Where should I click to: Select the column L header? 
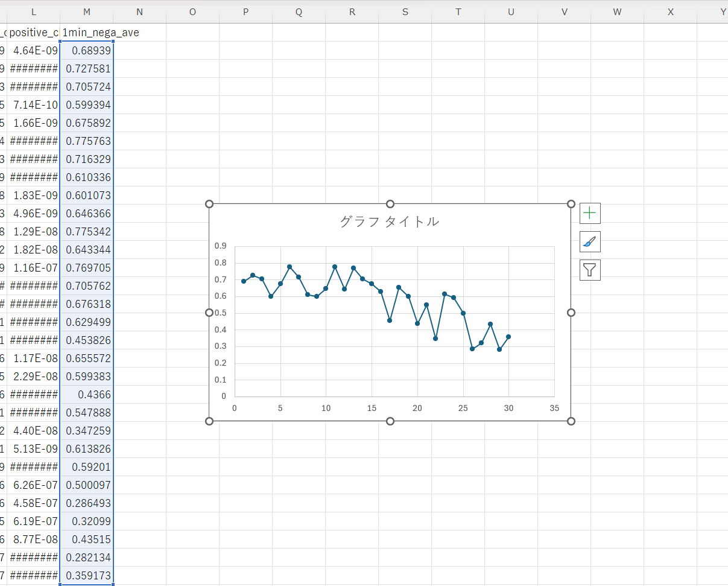tap(33, 11)
